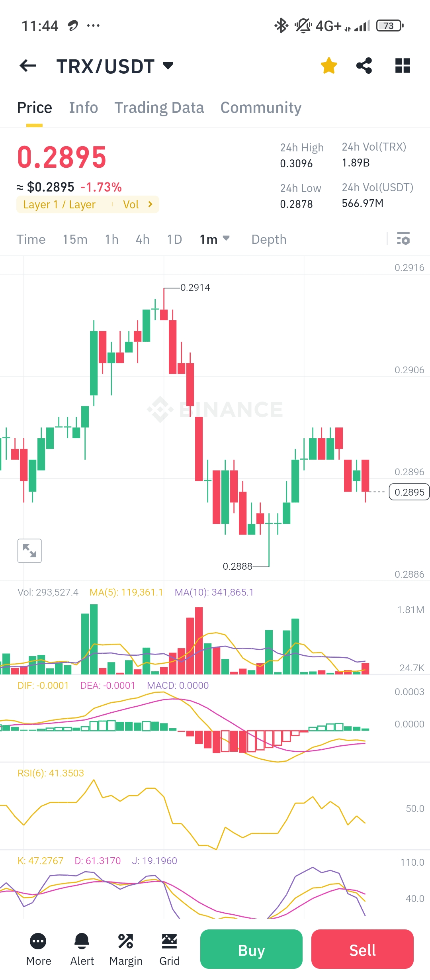Switch to the Trading Data tab

(159, 108)
